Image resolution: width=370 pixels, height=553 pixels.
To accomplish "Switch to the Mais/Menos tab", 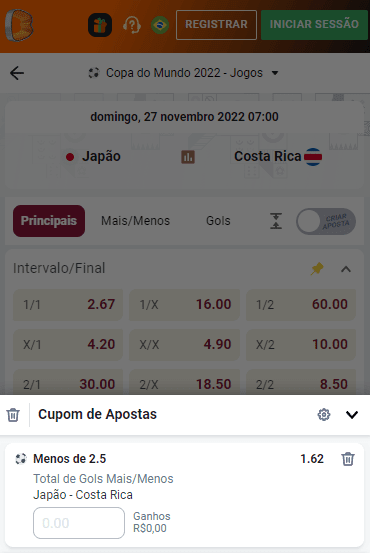I will 136,221.
